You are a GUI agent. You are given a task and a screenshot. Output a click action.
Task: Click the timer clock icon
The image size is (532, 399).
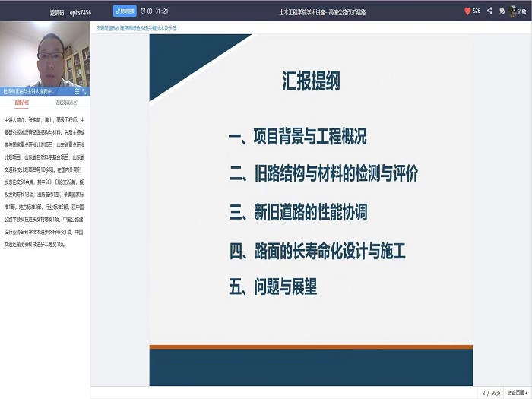click(144, 11)
